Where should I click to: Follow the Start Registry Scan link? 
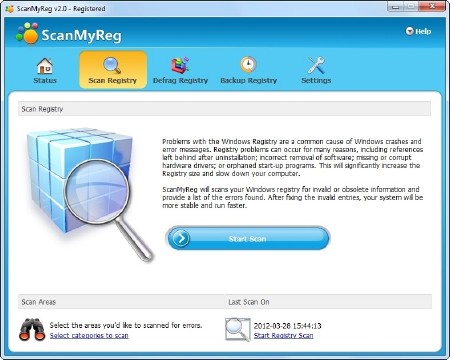[283, 335]
